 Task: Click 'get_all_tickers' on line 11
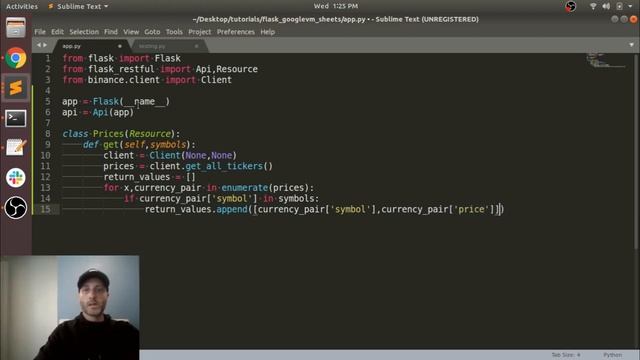(x=224, y=166)
